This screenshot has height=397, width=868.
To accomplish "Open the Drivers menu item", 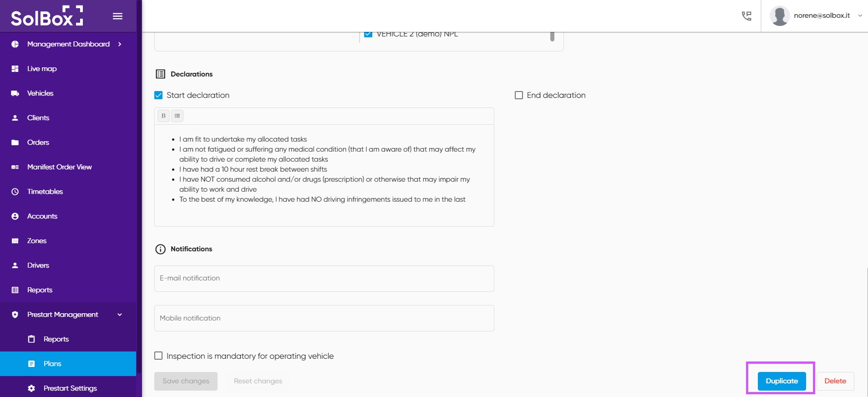I will click(x=68, y=265).
